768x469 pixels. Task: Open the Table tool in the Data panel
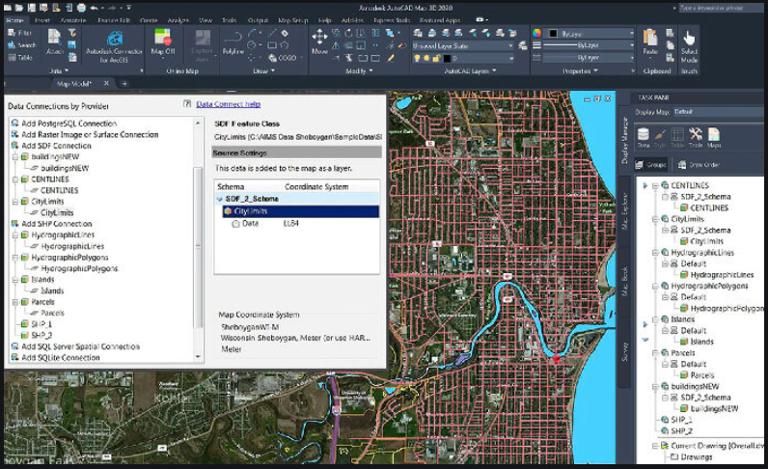pyautogui.click(x=20, y=57)
